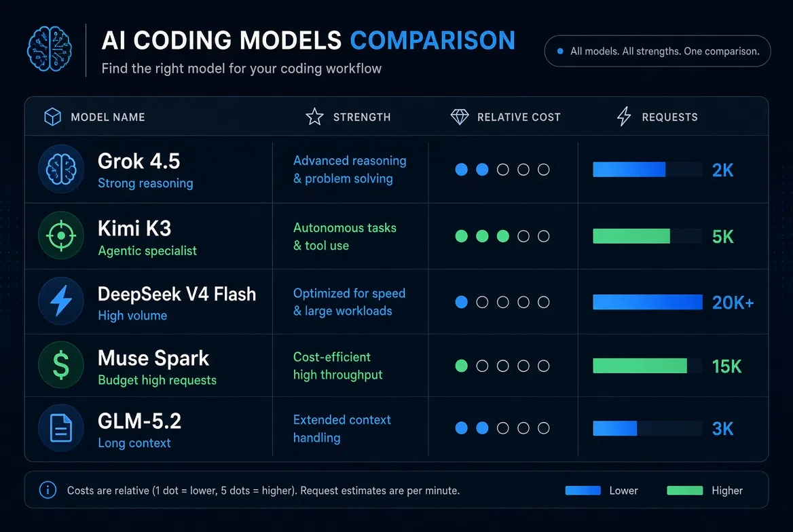Click the info icon in footer note

(48, 489)
